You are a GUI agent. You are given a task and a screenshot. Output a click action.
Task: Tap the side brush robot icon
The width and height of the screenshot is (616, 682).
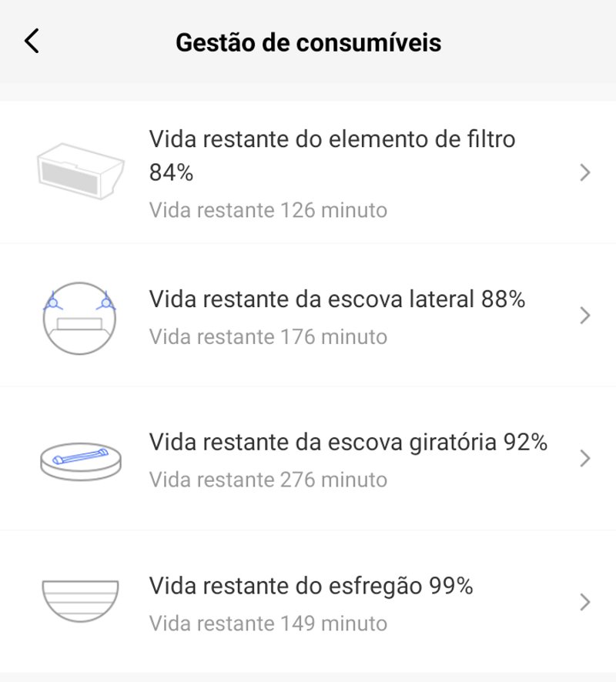(79, 316)
